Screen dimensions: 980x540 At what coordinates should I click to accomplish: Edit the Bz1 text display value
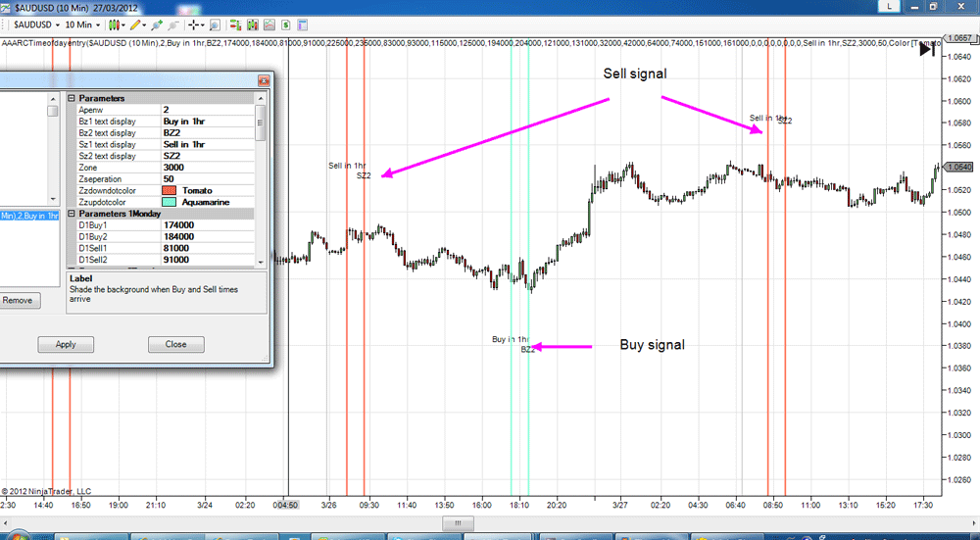point(208,122)
